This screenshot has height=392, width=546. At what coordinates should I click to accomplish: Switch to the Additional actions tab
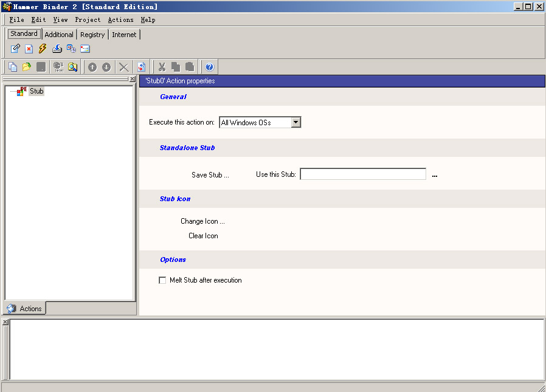(59, 35)
